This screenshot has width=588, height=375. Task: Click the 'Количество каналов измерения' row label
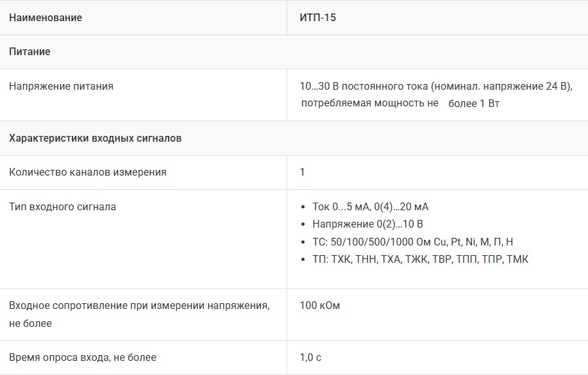tap(88, 172)
